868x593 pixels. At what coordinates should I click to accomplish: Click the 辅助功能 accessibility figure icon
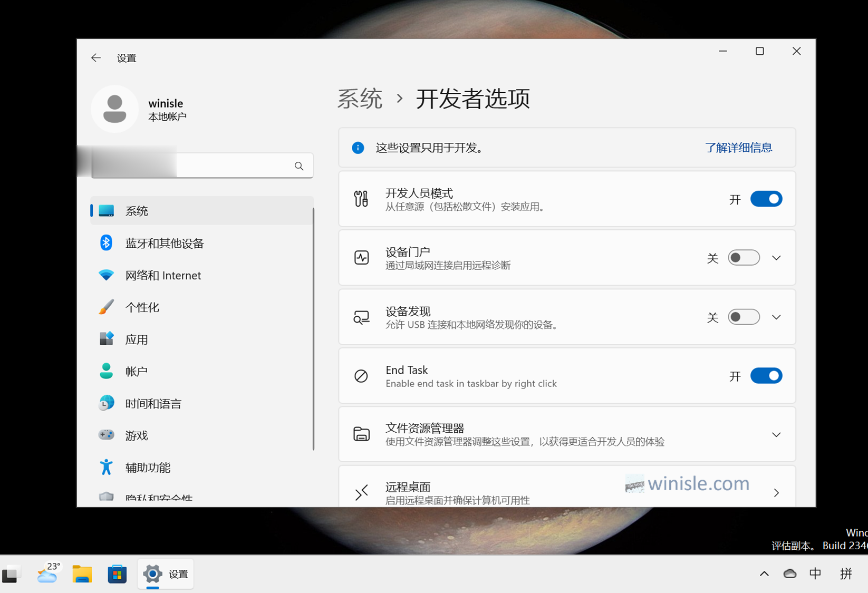tap(106, 467)
